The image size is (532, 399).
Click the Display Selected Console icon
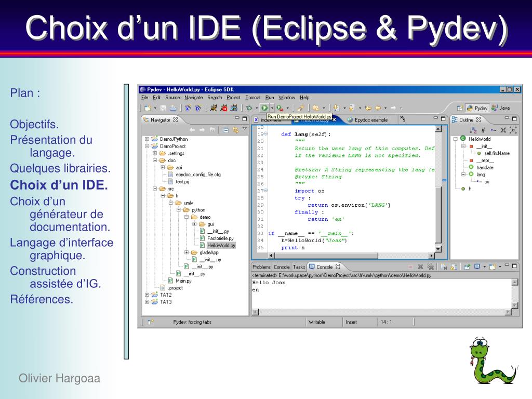click(477, 267)
